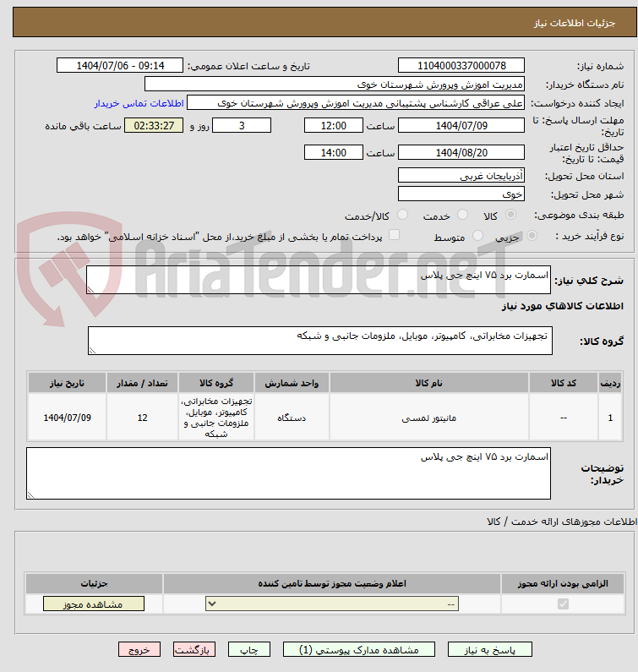Click the deadline time '12:00' field
This screenshot has height=672, width=638.
click(333, 126)
